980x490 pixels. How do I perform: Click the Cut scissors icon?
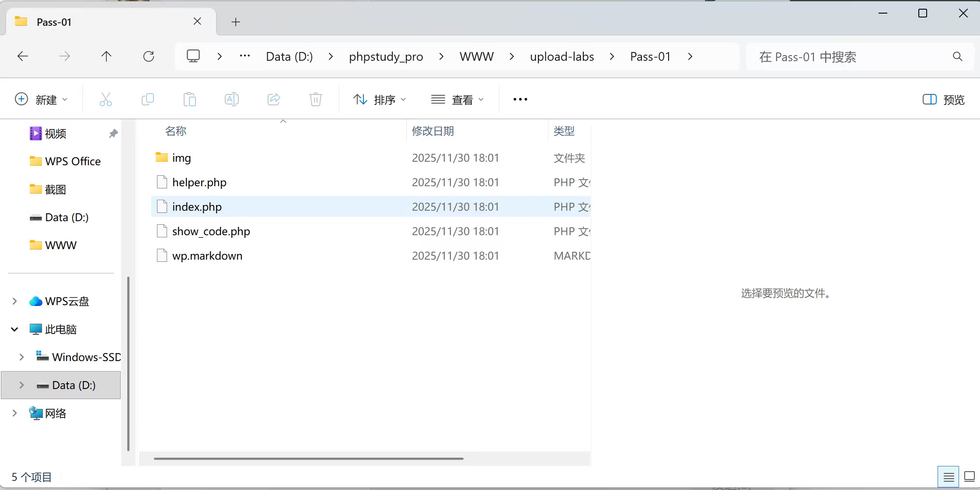pos(105,100)
